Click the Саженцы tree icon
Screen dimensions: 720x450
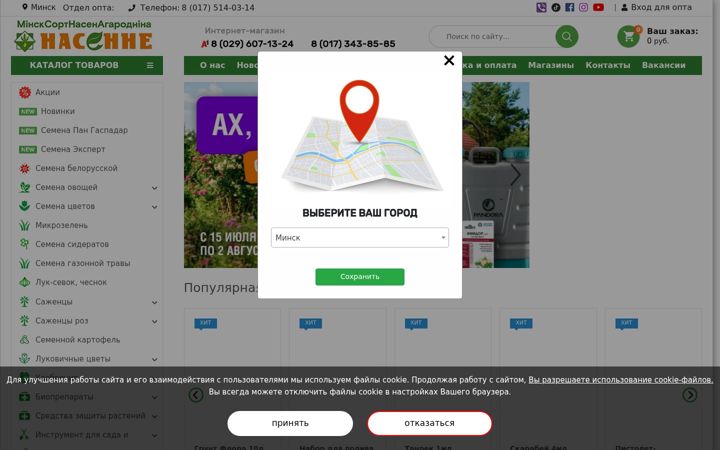click(x=25, y=302)
